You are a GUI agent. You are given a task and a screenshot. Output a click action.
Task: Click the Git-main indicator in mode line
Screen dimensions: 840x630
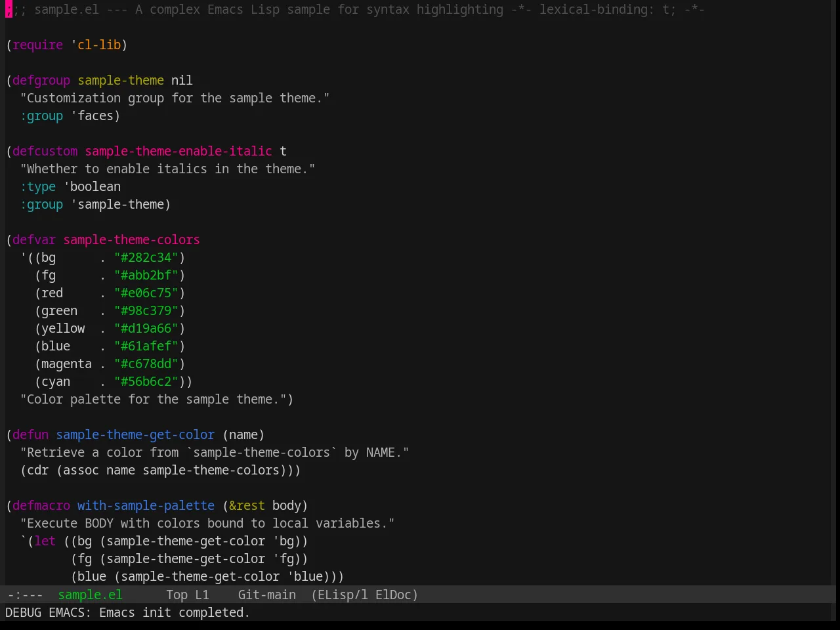(266, 595)
